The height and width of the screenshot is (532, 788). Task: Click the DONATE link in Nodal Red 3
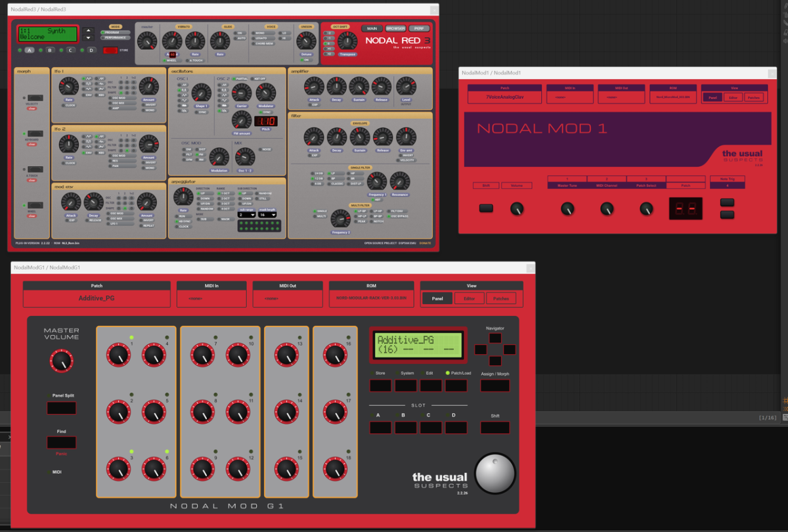[426, 243]
